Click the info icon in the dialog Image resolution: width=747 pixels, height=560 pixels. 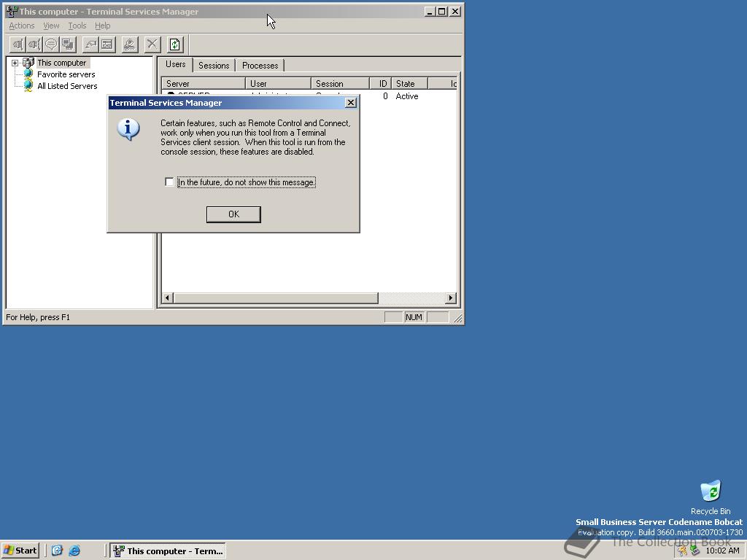[128, 130]
